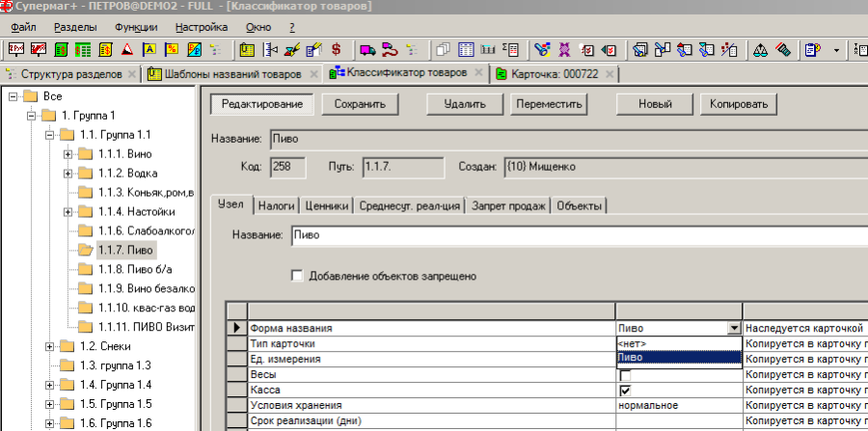Screen dimensions: 868x431
Task: Toggle 'Добавление объектов запрещено' checkbox
Action: [x=297, y=276]
